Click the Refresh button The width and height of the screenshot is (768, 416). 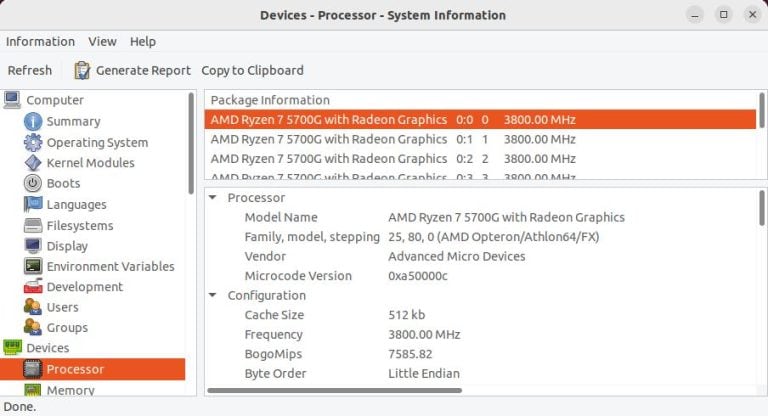point(29,71)
